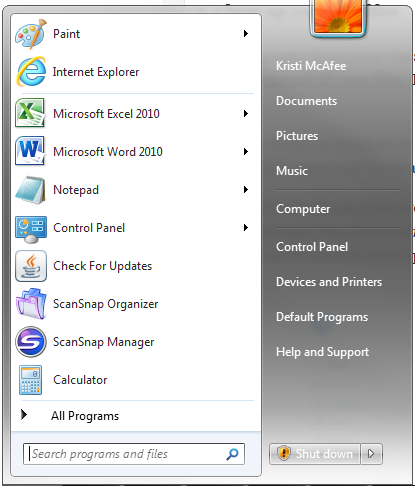
Task: Open the All Programs text entry
Action: point(85,416)
